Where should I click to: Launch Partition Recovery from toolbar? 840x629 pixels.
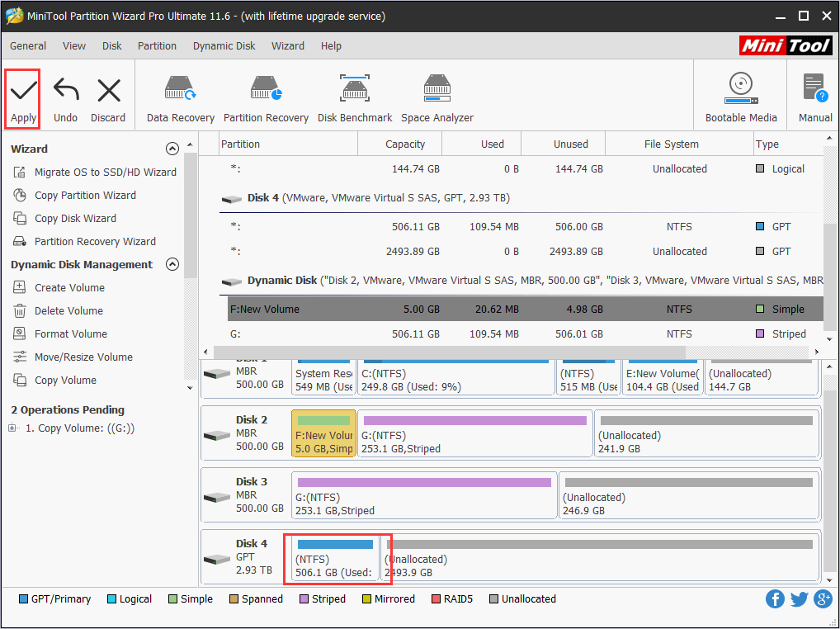[x=266, y=99]
